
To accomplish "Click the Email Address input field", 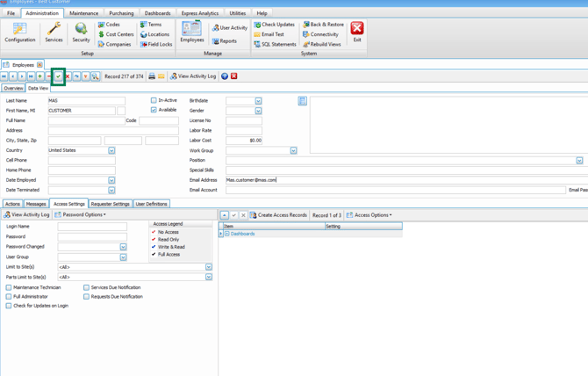I will [x=395, y=180].
